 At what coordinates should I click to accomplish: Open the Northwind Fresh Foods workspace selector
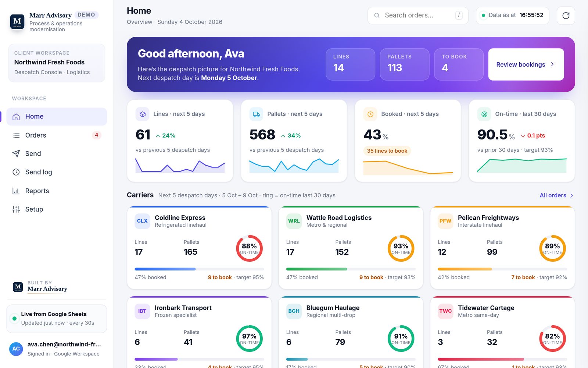[57, 63]
